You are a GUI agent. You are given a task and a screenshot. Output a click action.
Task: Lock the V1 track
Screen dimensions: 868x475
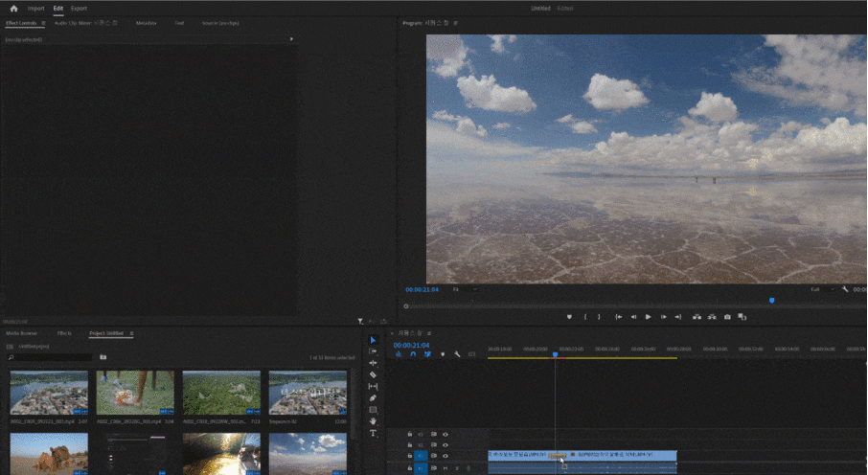tap(410, 456)
